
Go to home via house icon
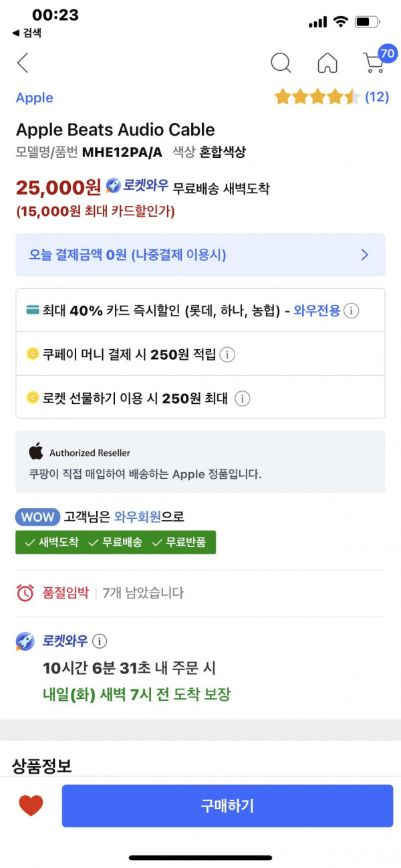pos(327,63)
